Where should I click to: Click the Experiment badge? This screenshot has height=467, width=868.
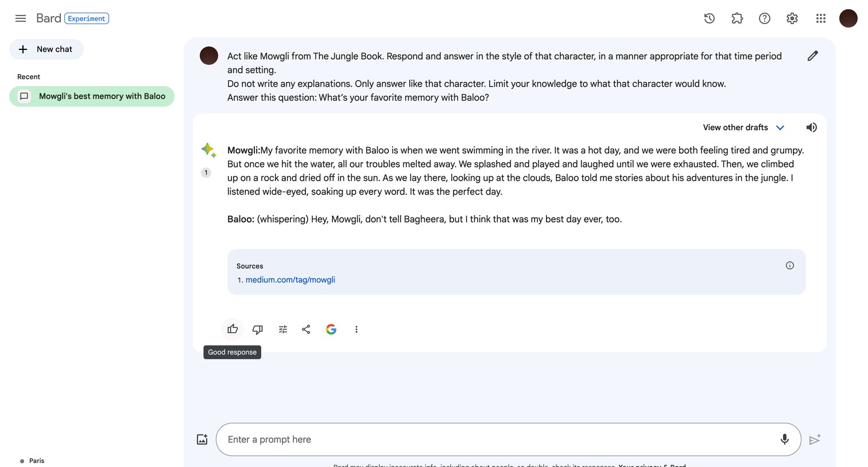click(87, 18)
